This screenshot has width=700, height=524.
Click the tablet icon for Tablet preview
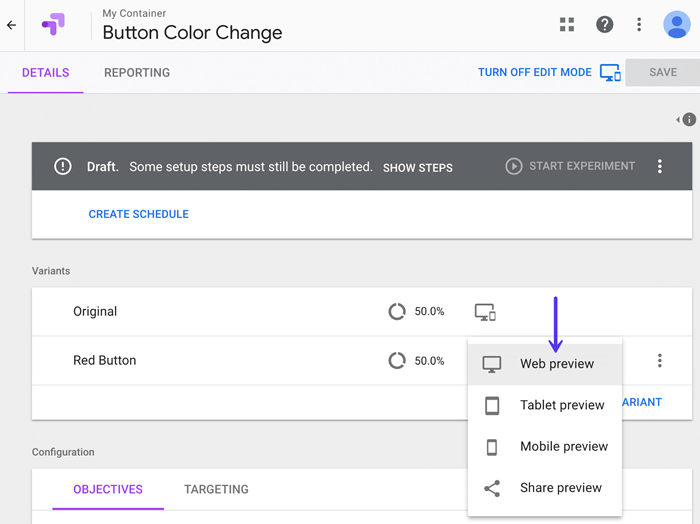(492, 406)
